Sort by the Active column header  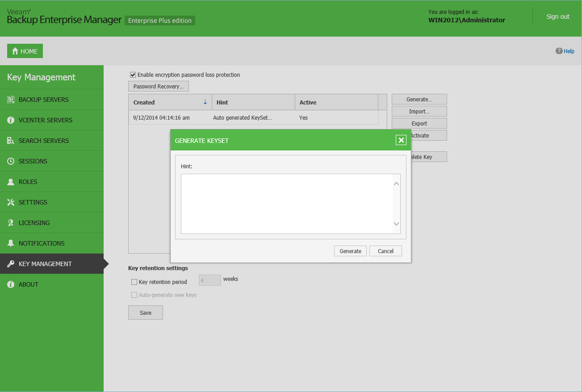337,102
